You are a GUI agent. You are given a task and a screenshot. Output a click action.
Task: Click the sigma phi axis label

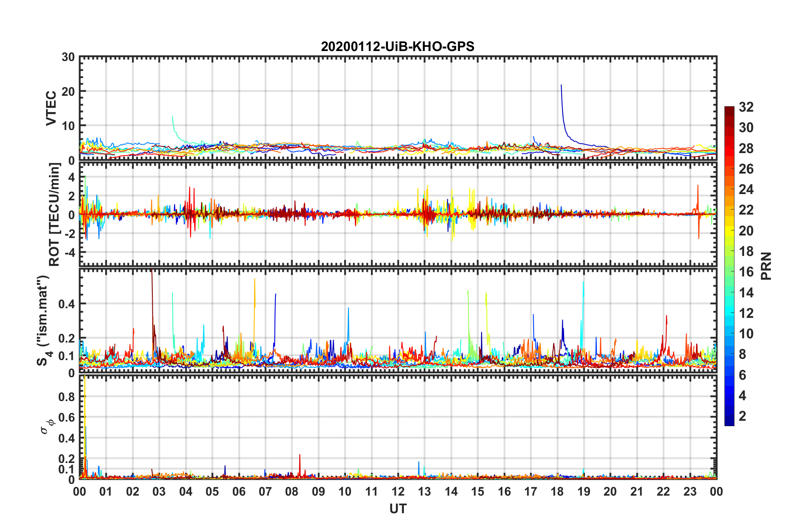pyautogui.click(x=46, y=427)
